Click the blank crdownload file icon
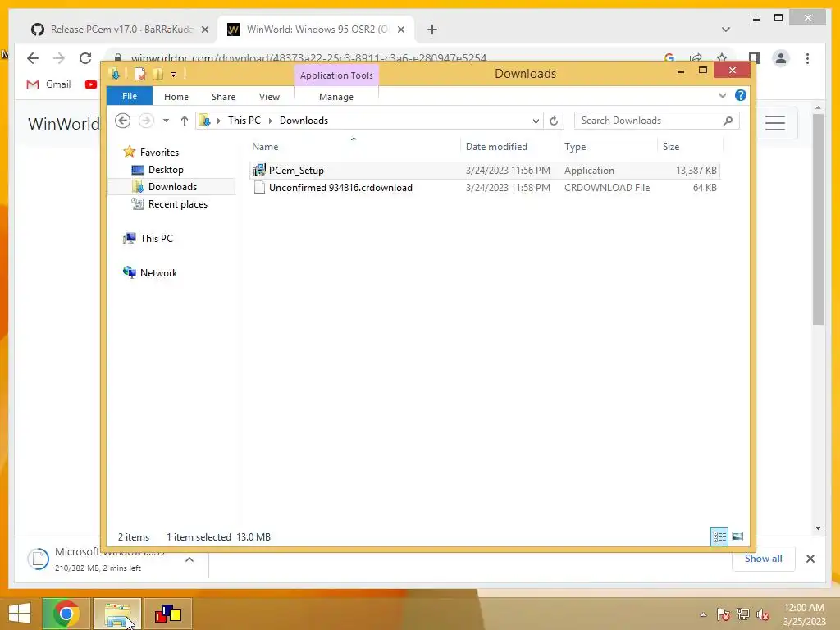Screen dimensions: 840x630 pos(259,188)
